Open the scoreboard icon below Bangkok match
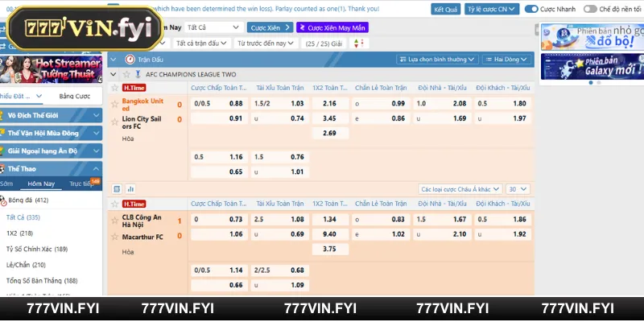The width and height of the screenshot is (644, 322). [117, 189]
